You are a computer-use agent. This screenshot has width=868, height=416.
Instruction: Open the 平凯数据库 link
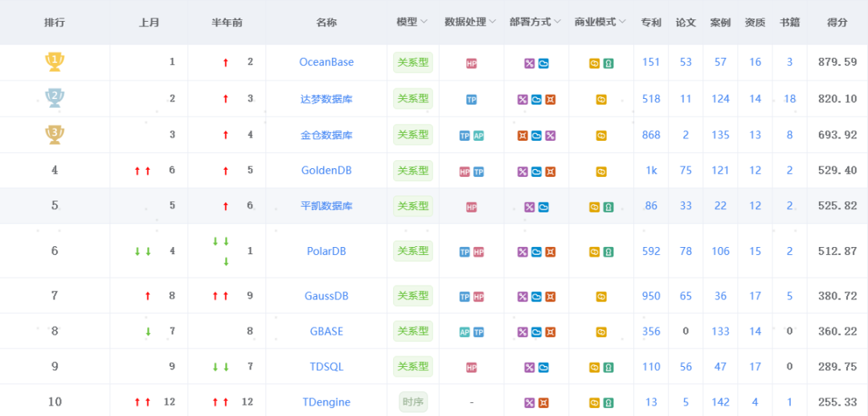pyautogui.click(x=326, y=206)
